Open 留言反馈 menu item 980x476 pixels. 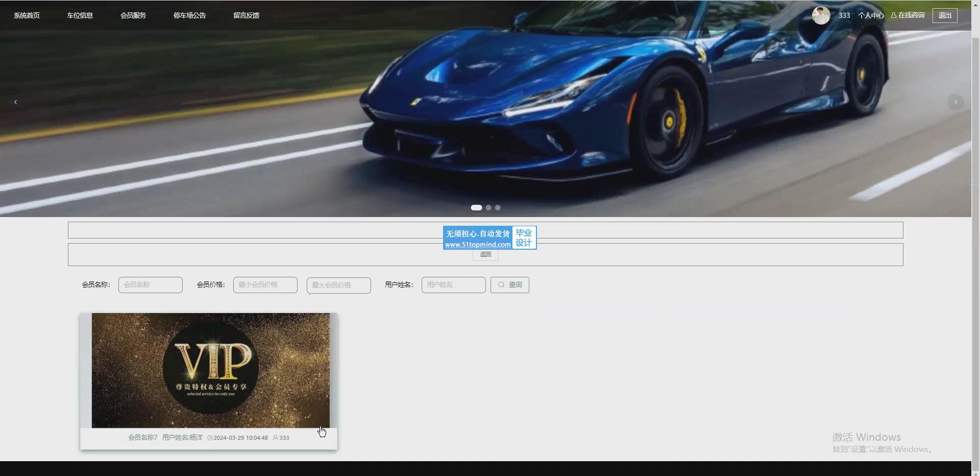pos(247,15)
